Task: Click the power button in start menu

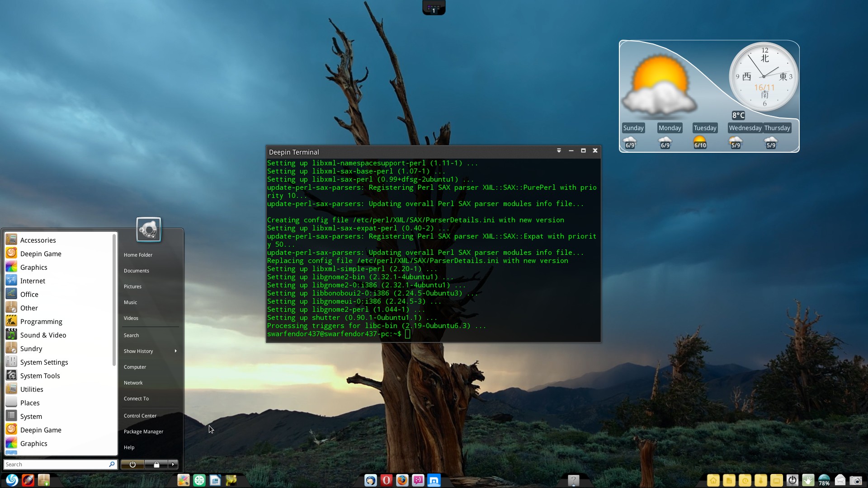Action: tap(132, 465)
